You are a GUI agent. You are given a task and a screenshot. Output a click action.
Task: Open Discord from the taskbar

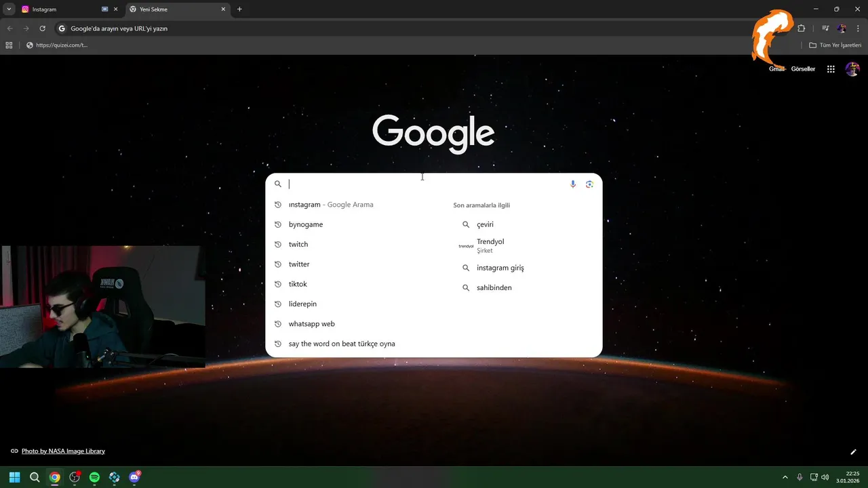coord(134,477)
